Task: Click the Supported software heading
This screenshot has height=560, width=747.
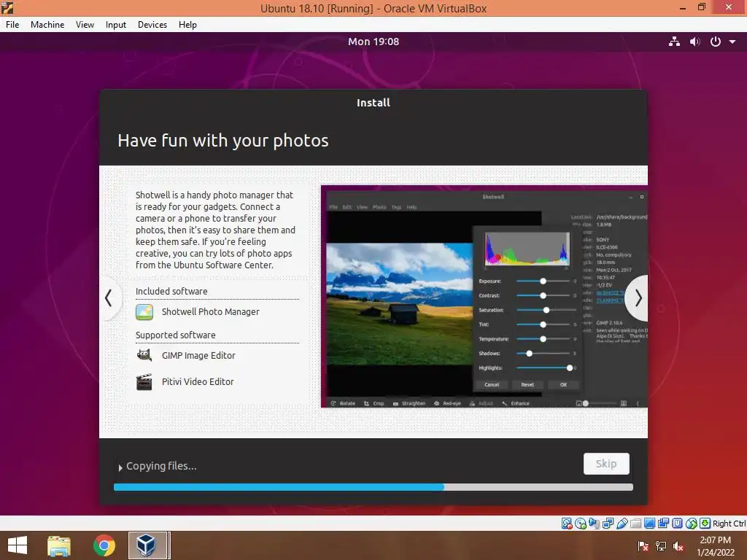Action: pos(175,335)
